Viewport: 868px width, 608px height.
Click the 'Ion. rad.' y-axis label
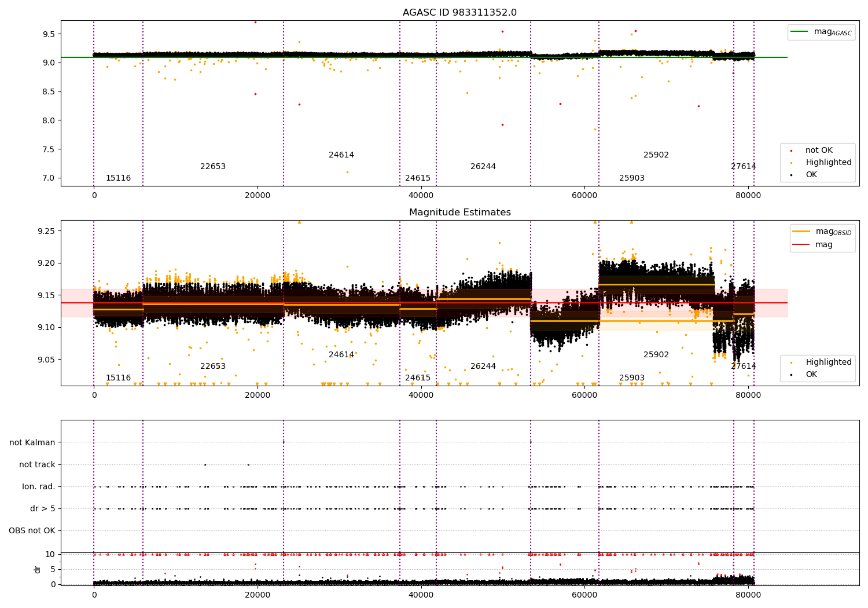tap(39, 487)
